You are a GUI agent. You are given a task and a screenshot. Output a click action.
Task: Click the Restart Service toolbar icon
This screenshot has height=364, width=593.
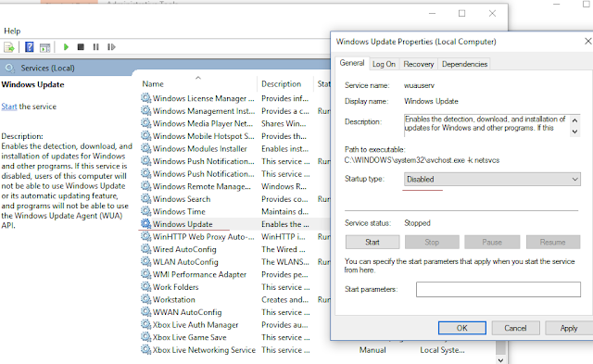pyautogui.click(x=111, y=47)
